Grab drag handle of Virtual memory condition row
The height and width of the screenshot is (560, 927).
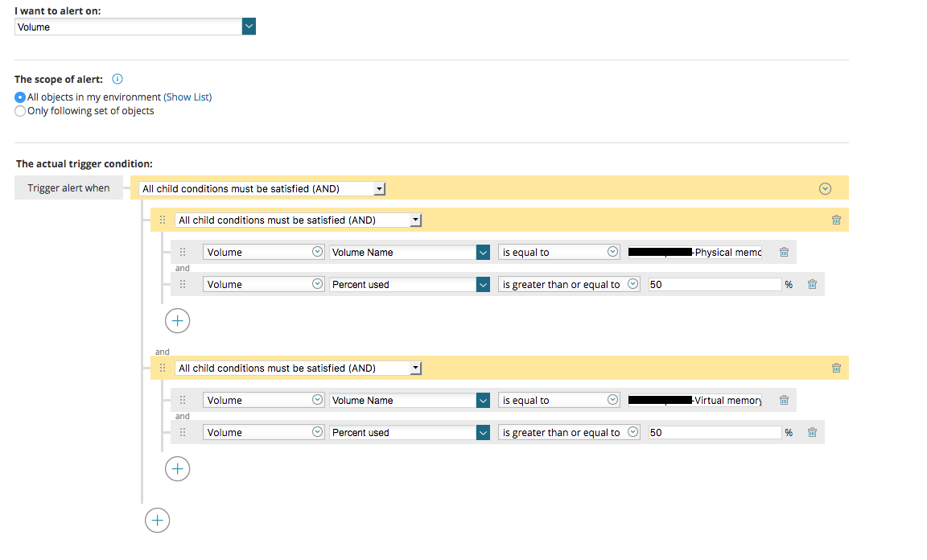point(183,401)
